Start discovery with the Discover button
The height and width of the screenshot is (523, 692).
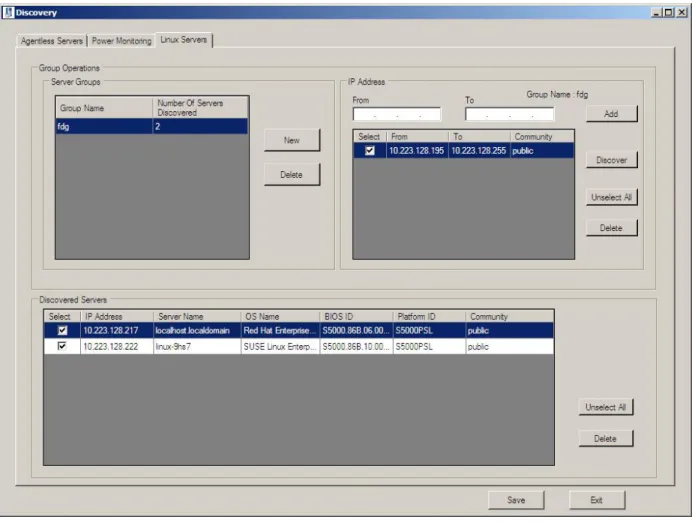(x=611, y=160)
